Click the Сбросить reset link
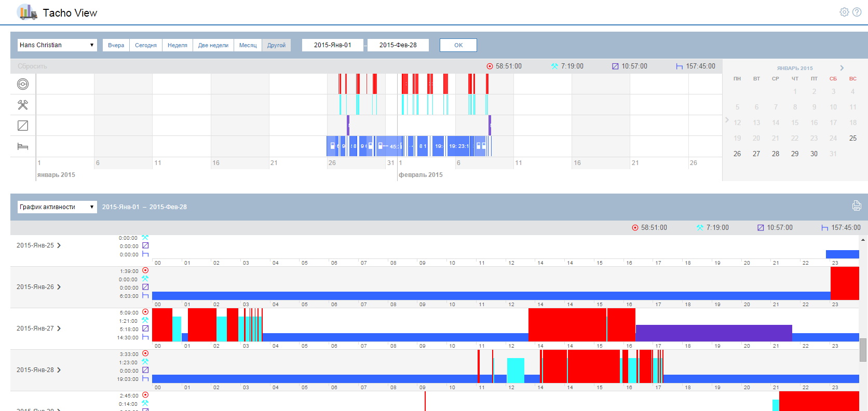This screenshot has height=411, width=868. 32,66
